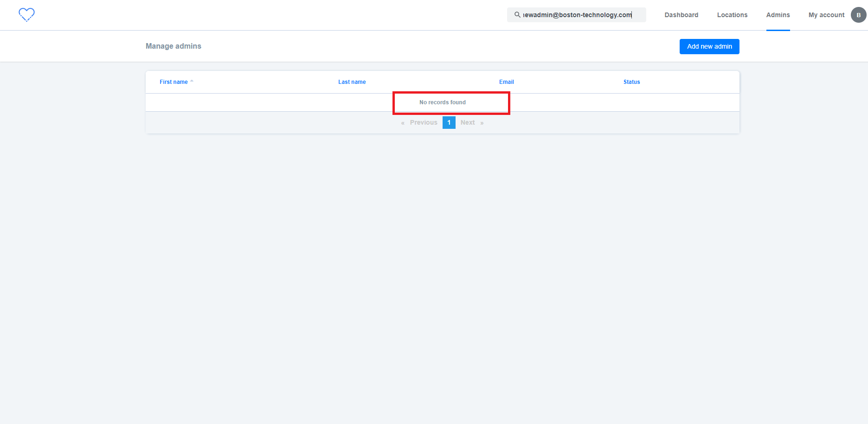Click the heart logo icon
Viewport: 868px width, 424px height.
pyautogui.click(x=26, y=15)
